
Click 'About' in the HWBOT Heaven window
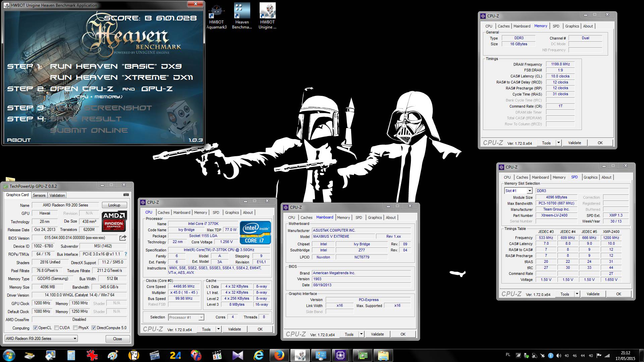point(19,140)
